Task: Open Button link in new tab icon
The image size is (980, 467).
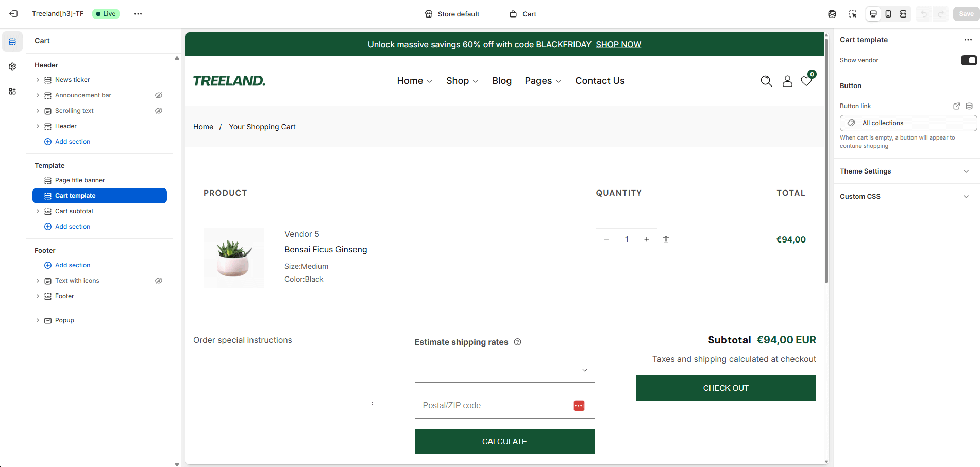Action: (957, 106)
